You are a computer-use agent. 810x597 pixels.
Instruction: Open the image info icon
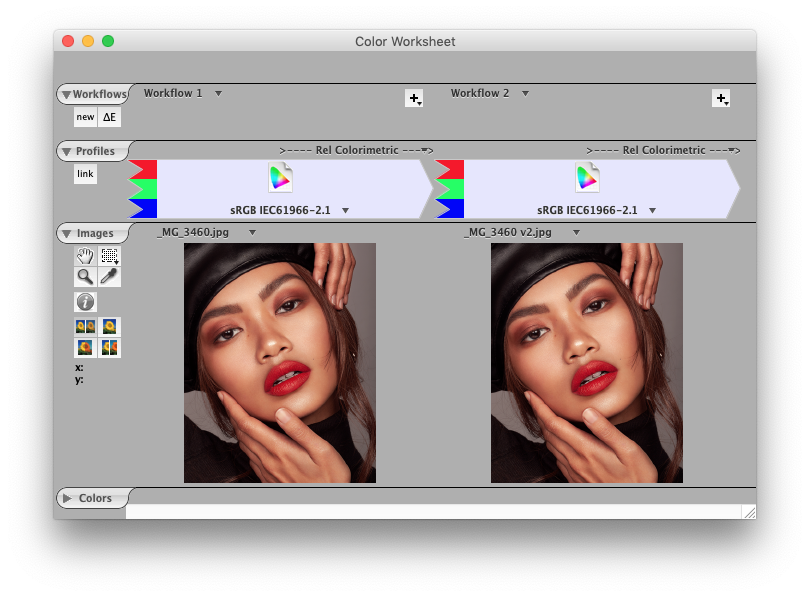click(86, 301)
